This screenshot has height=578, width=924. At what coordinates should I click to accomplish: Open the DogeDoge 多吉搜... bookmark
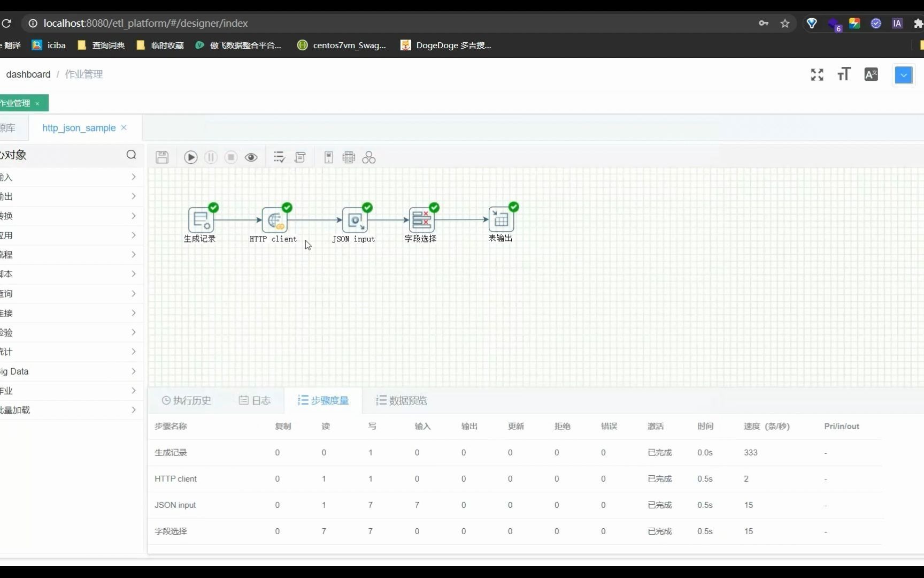coord(446,45)
